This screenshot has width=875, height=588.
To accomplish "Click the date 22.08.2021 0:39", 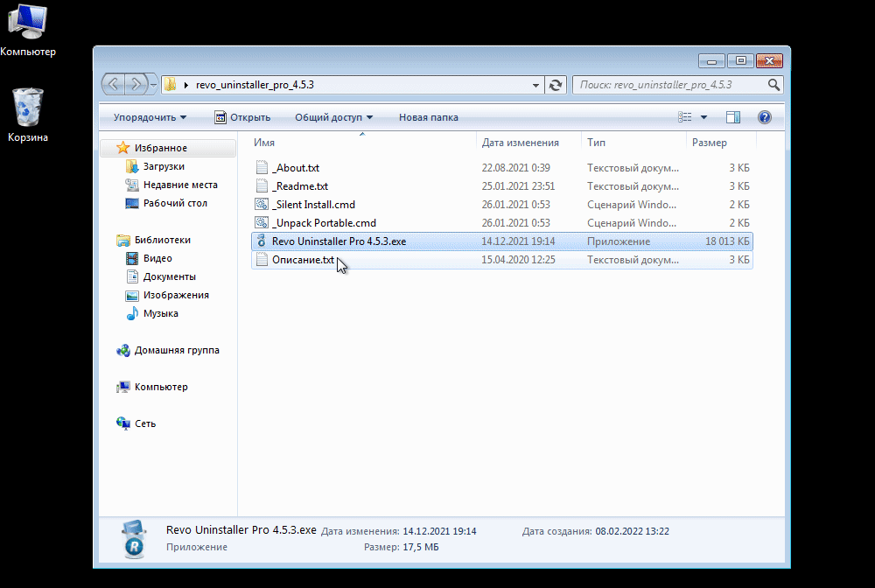I will coord(515,167).
